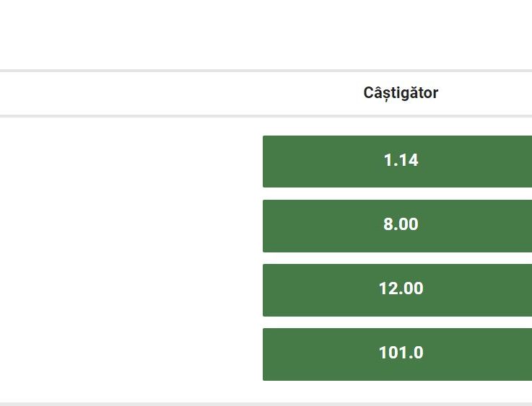The image size is (532, 406).
Task: Choose the last green odds cell 101.0
Action: click(x=397, y=354)
